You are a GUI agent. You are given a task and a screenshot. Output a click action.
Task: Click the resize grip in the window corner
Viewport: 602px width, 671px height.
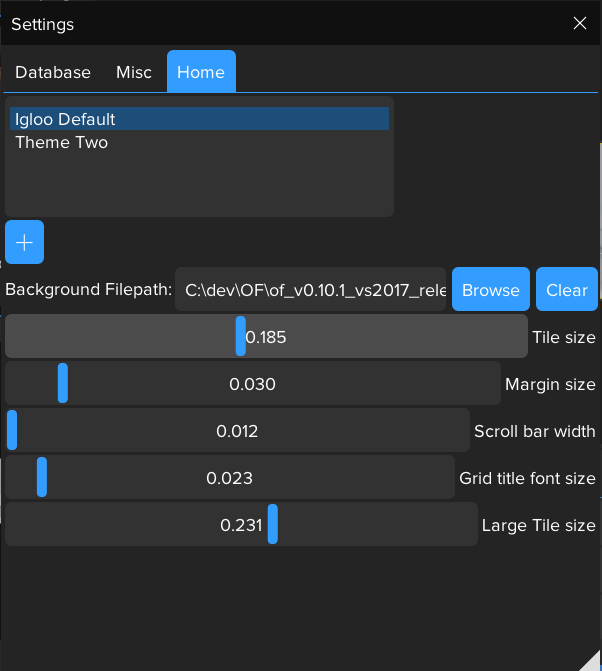click(590, 660)
